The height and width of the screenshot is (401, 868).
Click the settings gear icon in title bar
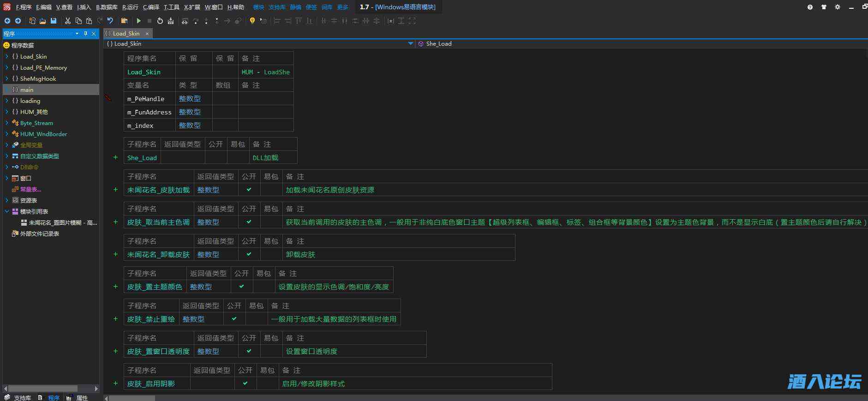838,7
